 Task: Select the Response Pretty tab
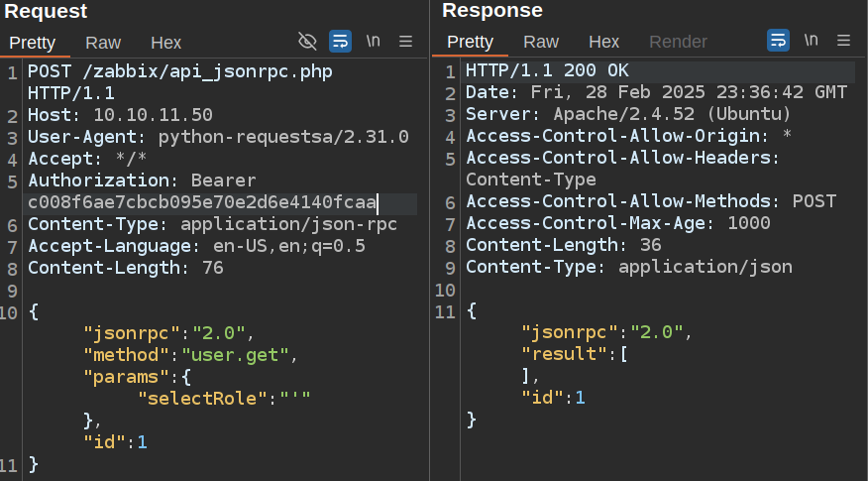coord(470,42)
